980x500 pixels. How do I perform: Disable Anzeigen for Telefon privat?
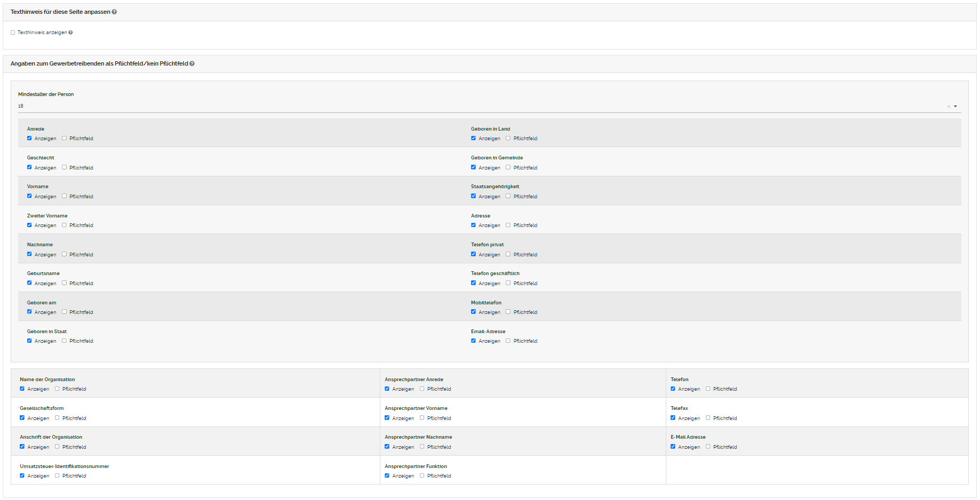click(x=473, y=254)
